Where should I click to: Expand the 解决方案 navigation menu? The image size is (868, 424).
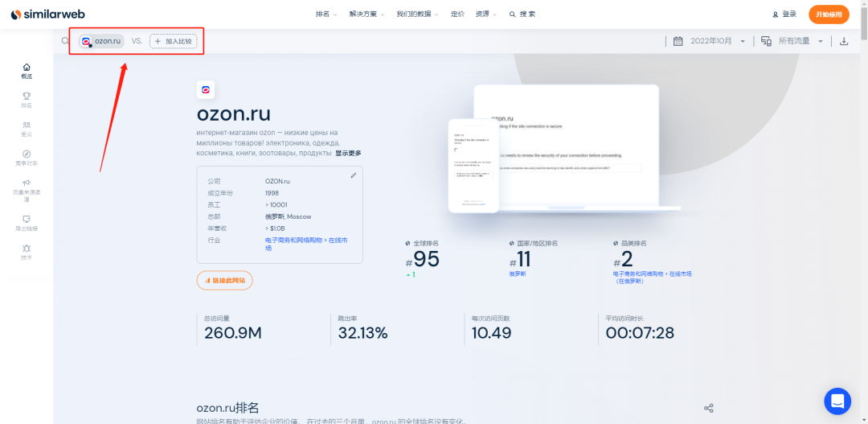pyautogui.click(x=367, y=14)
